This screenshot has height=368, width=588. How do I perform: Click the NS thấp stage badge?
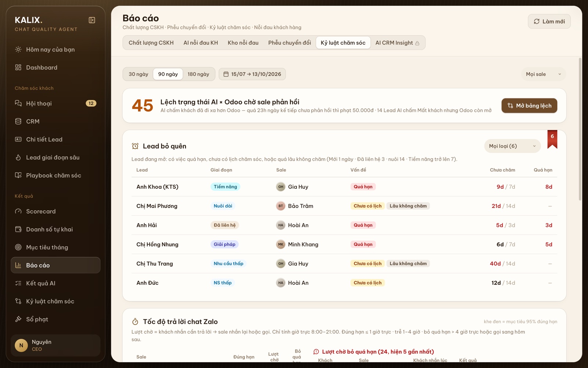(x=223, y=283)
